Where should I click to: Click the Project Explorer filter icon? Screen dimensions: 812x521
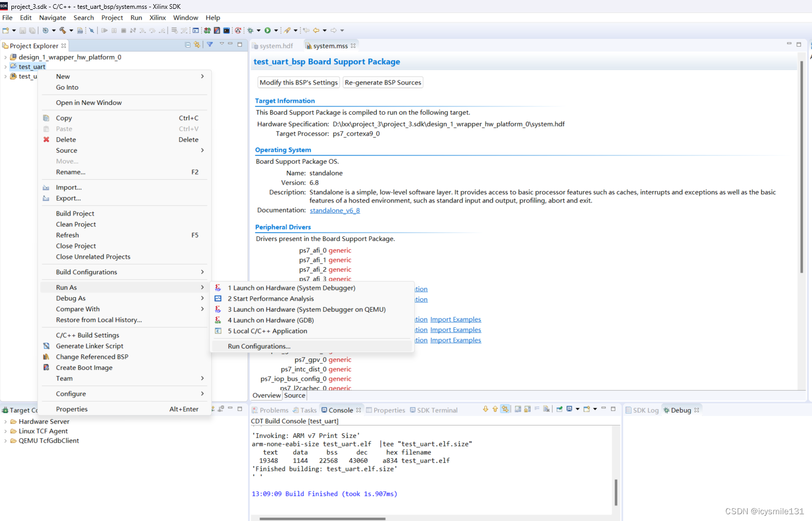(x=210, y=45)
